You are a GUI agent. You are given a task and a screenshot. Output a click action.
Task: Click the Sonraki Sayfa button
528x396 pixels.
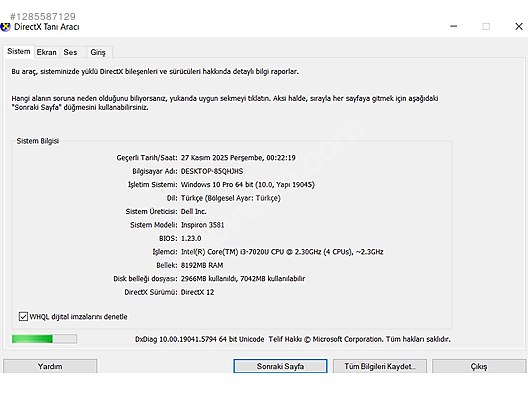[280, 366]
